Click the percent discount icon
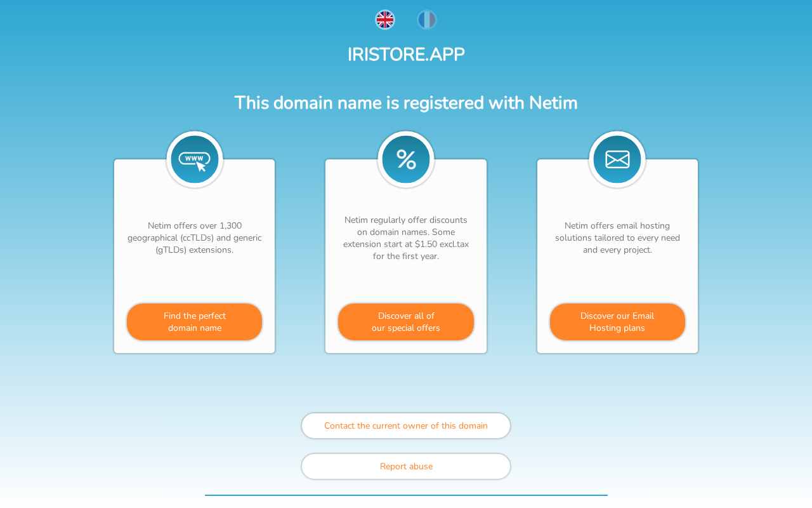Screen dimensions: 812x508 click(406, 159)
